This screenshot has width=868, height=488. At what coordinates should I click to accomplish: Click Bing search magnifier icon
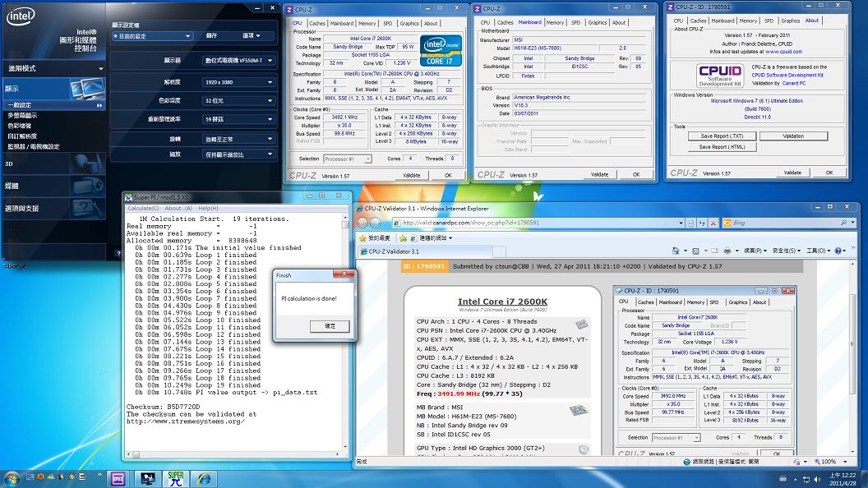click(843, 223)
